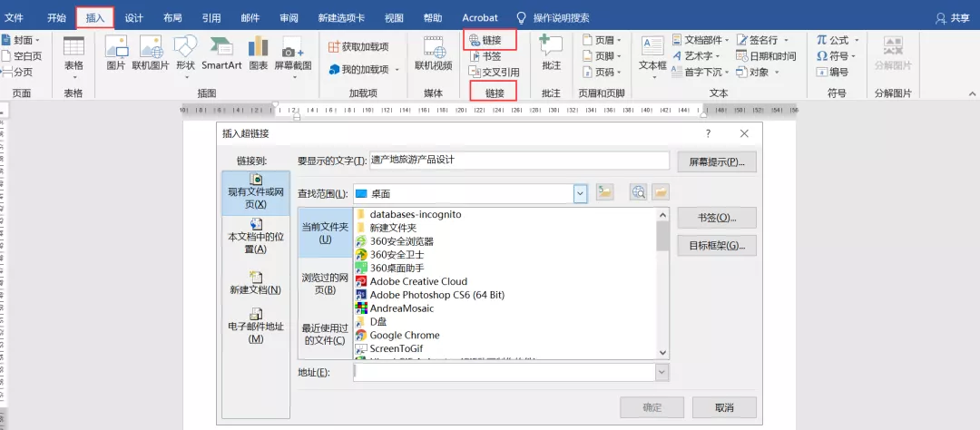Click the Target Frame (目标框架) button
The image size is (980, 430).
coord(717,246)
